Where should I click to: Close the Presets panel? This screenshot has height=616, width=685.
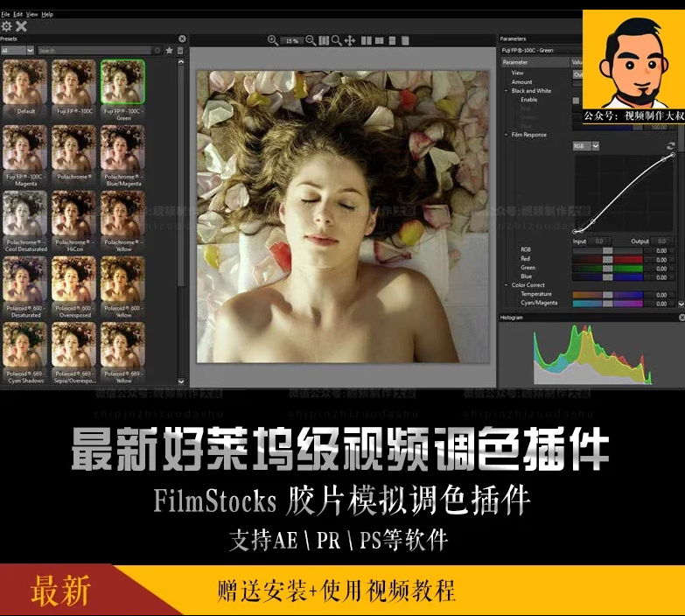click(182, 38)
